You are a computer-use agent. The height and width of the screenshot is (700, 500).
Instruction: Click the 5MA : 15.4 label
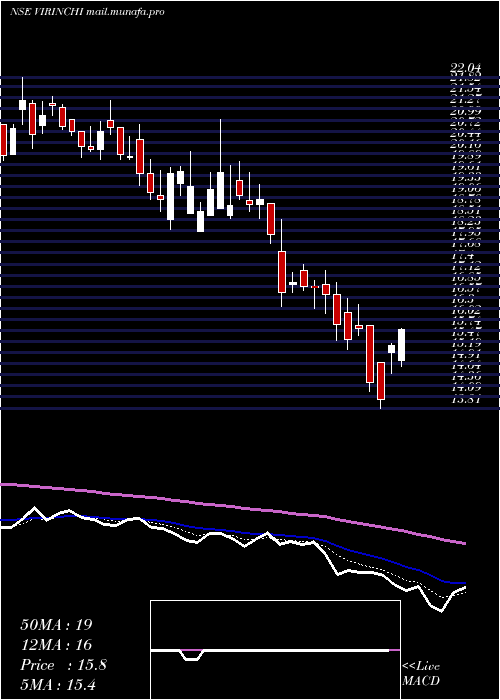click(x=59, y=684)
